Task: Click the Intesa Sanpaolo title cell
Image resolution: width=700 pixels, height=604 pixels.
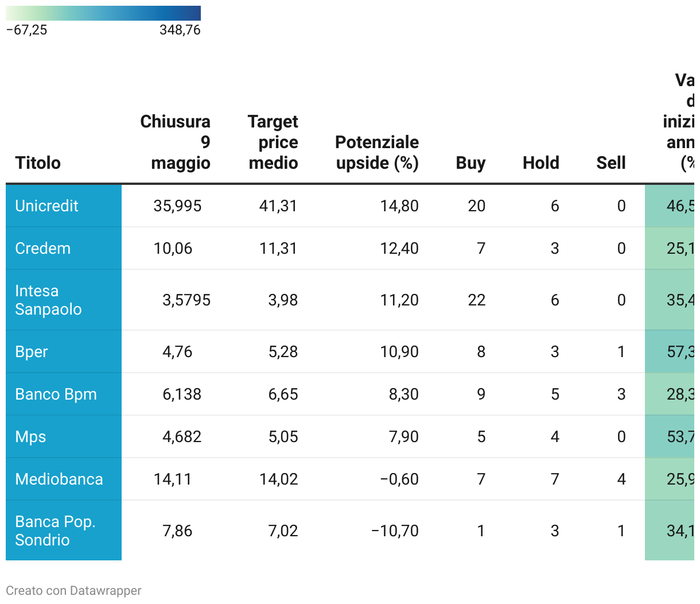Action: (48, 300)
